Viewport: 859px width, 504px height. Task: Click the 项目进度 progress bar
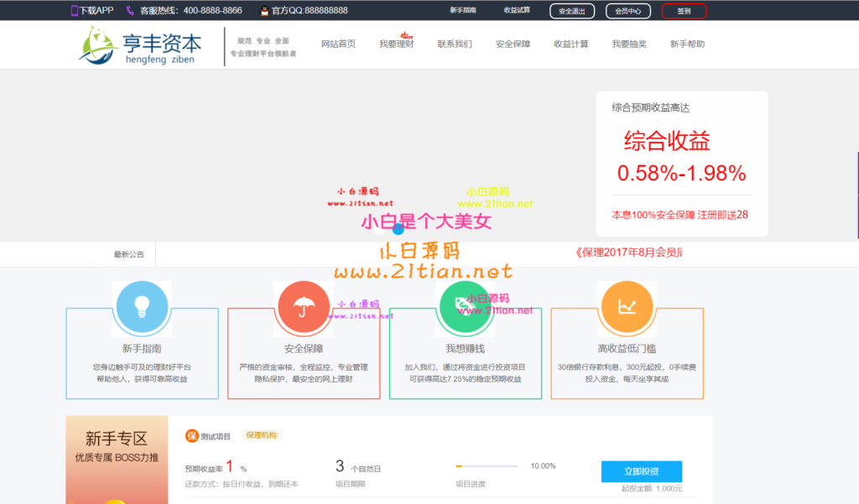click(x=487, y=466)
